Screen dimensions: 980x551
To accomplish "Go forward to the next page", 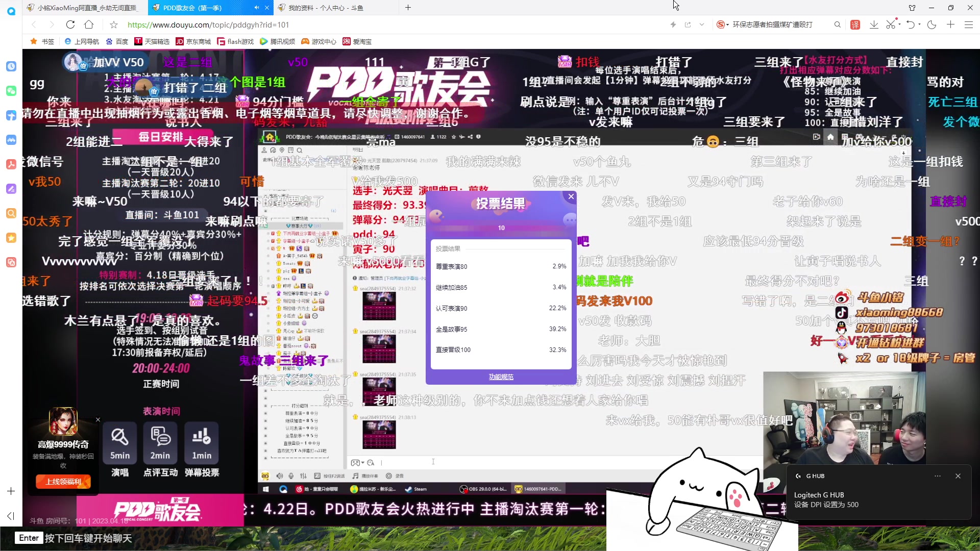I will [52, 24].
